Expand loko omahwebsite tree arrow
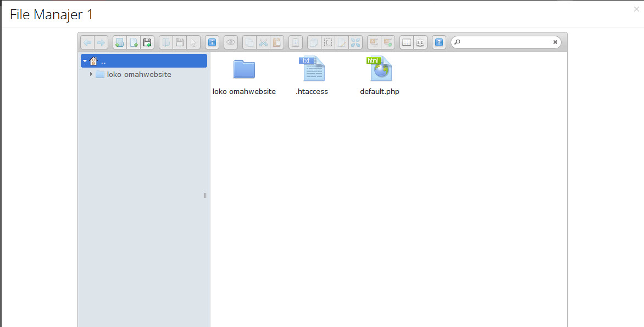The image size is (644, 327). (x=91, y=74)
